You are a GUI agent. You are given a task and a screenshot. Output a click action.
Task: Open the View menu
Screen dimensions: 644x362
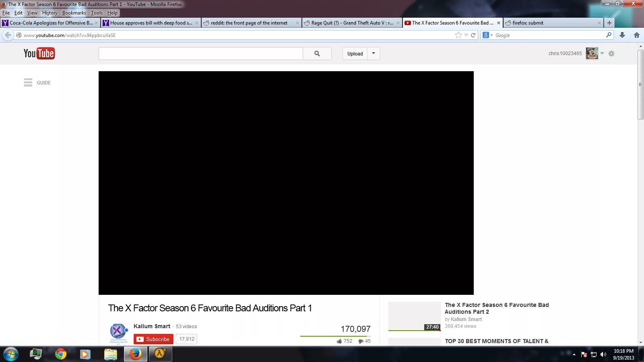(32, 13)
